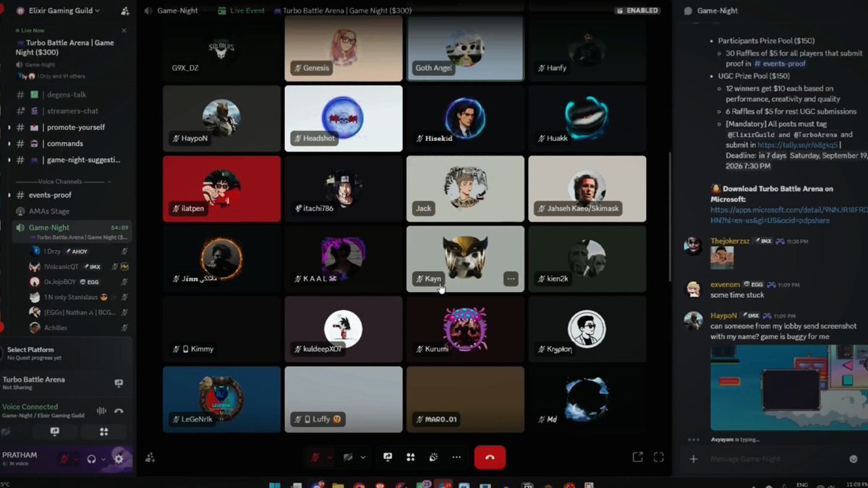Screen dimensions: 868x488
Task: Expand the output device arrow beside headphones
Action: tap(103, 459)
